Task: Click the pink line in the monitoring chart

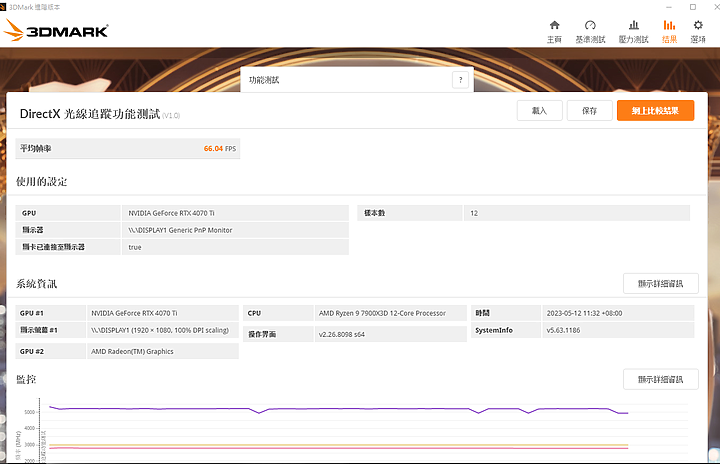Action: click(338, 448)
